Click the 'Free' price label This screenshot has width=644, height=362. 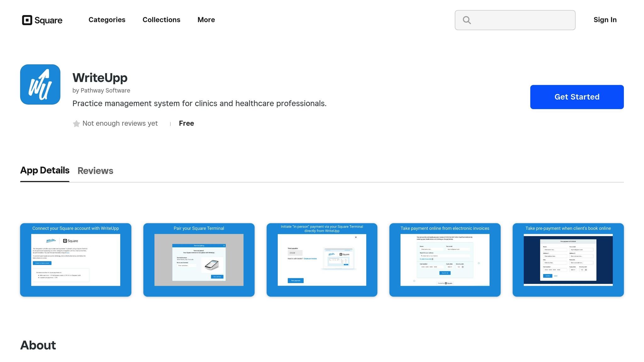coord(186,123)
